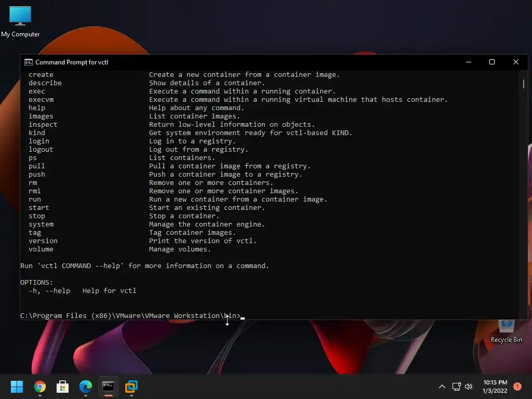
Task: Click 'Remove one or more container images.' text
Action: [x=223, y=191]
